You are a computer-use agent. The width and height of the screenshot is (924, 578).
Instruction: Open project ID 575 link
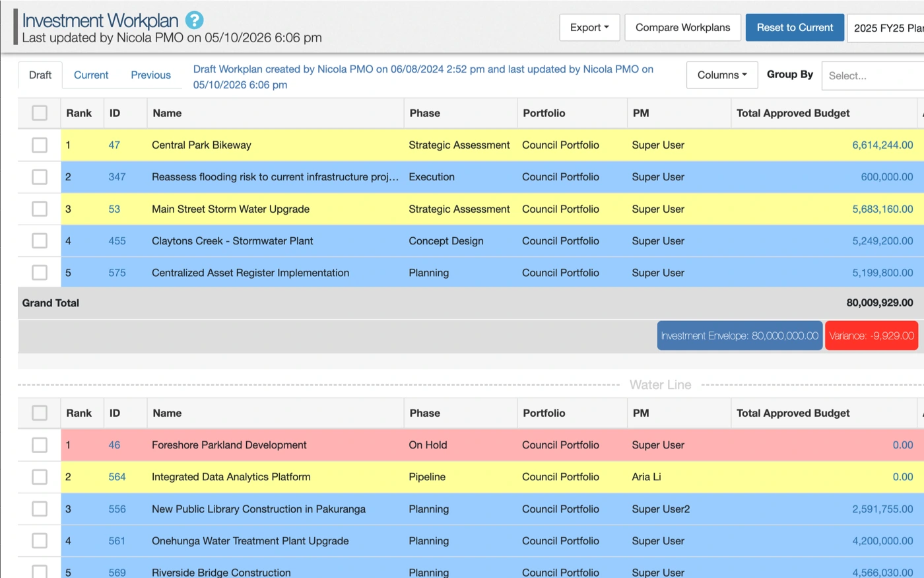pyautogui.click(x=117, y=272)
